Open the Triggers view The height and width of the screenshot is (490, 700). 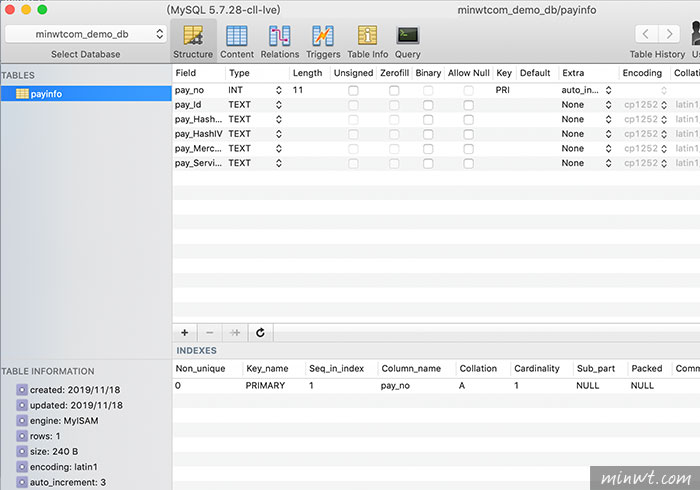point(323,36)
